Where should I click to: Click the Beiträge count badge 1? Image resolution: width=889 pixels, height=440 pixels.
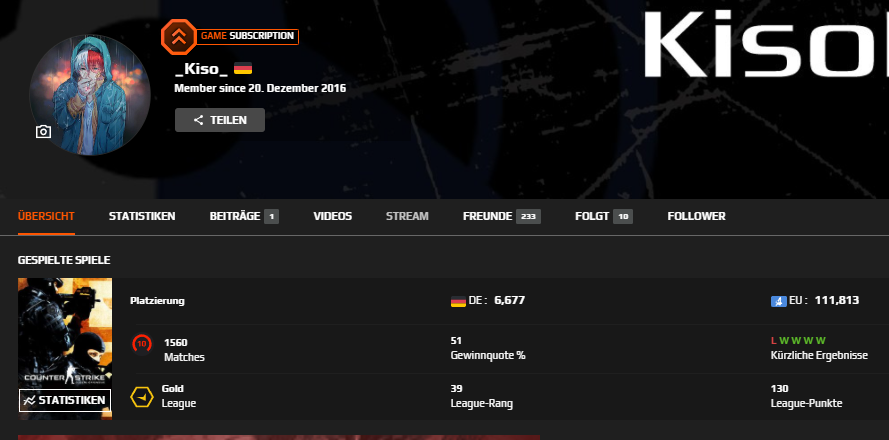272,216
